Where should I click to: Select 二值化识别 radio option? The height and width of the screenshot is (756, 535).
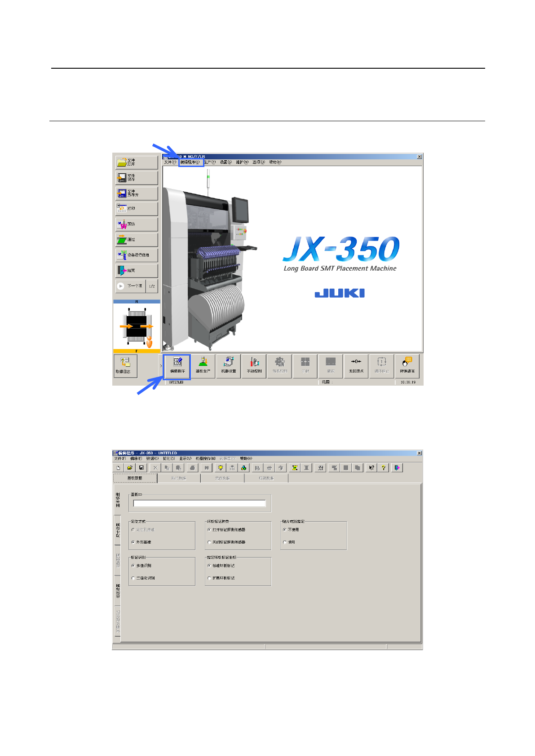pyautogui.click(x=143, y=578)
